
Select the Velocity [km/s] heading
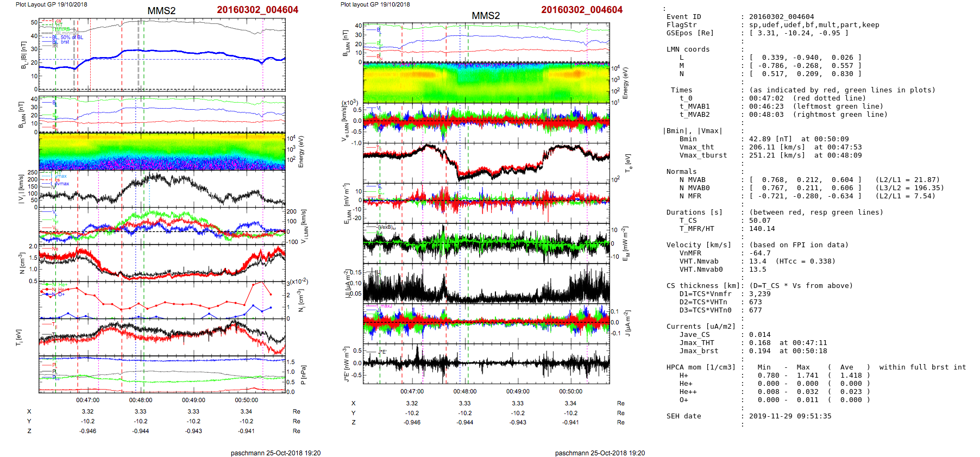point(699,245)
